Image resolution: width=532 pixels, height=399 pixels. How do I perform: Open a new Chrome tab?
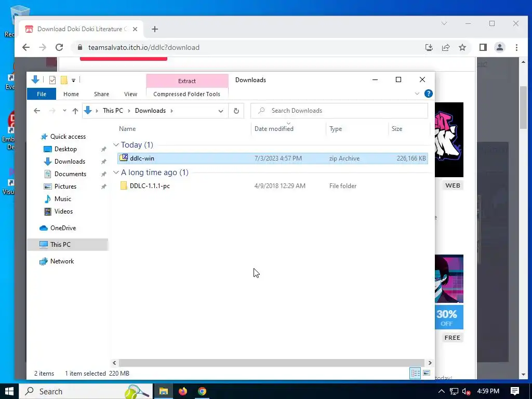tap(155, 29)
